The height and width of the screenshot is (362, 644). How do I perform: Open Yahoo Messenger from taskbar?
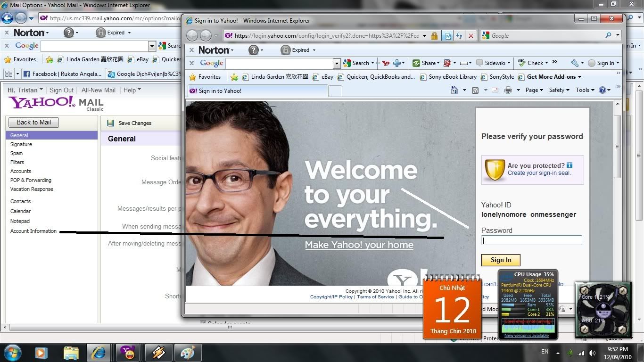pyautogui.click(x=128, y=353)
